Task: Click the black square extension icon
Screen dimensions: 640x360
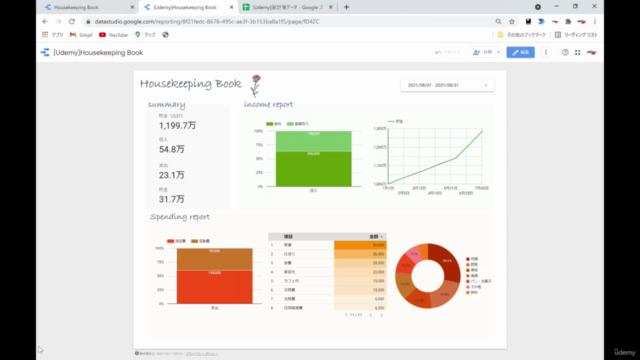Action: (528, 22)
